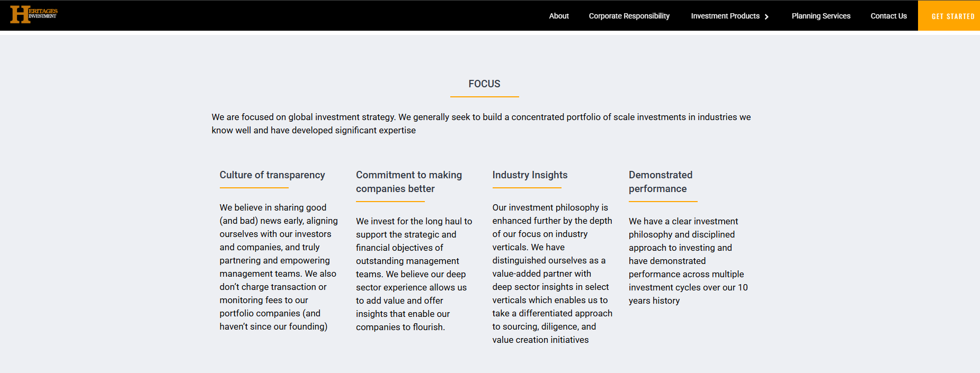Click the paragraph about investing for the long haul
The width and height of the screenshot is (980, 373).
pyautogui.click(x=414, y=274)
